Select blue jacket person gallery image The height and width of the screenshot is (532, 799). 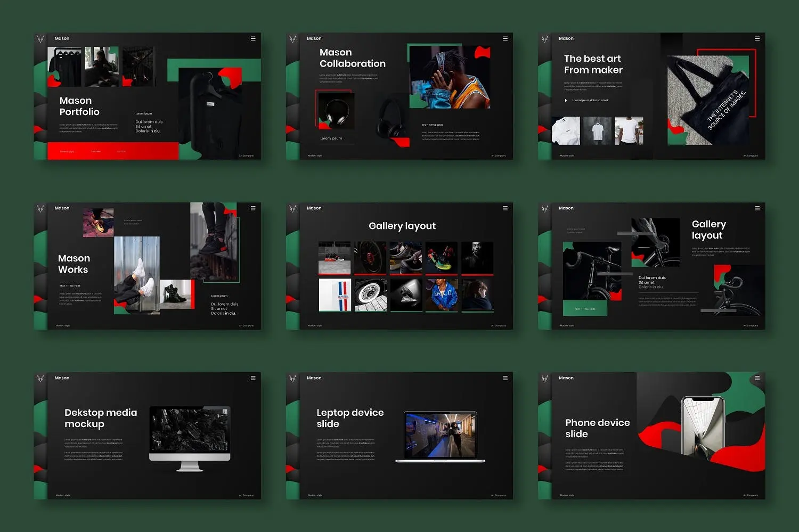[442, 295]
